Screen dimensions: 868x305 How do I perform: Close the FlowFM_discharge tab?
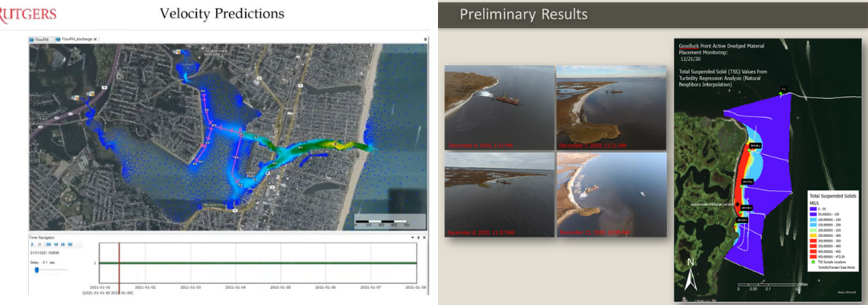(x=95, y=40)
